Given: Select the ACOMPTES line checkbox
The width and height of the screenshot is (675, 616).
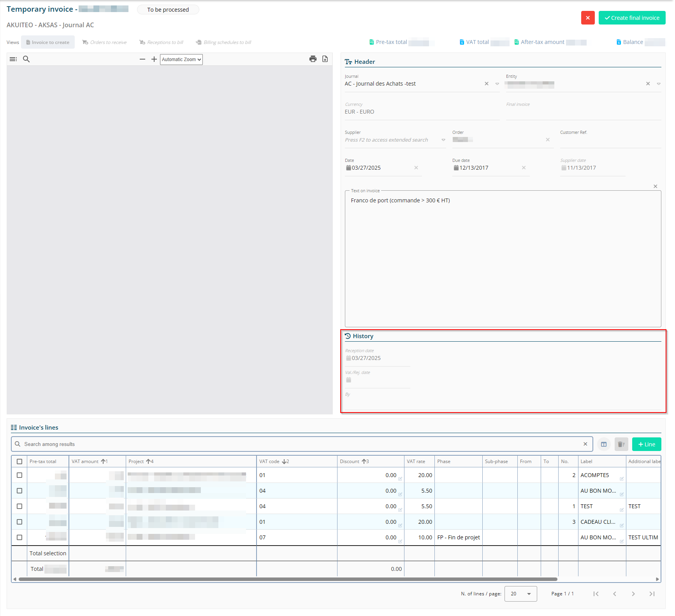Looking at the screenshot, I should click(x=19, y=475).
